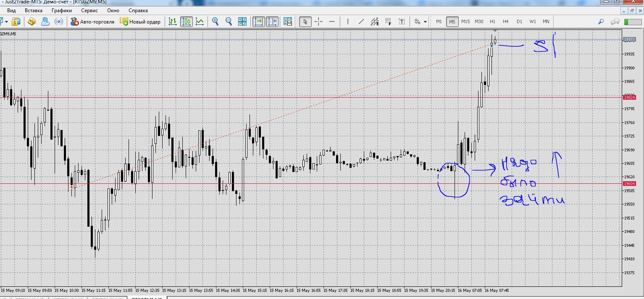Click the green connection status indicator
The height and width of the screenshot is (299, 644).
pyautogui.click(x=633, y=21)
